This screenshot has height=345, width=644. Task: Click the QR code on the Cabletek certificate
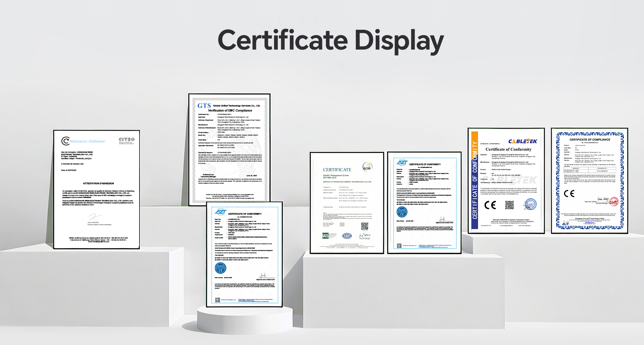click(509, 205)
